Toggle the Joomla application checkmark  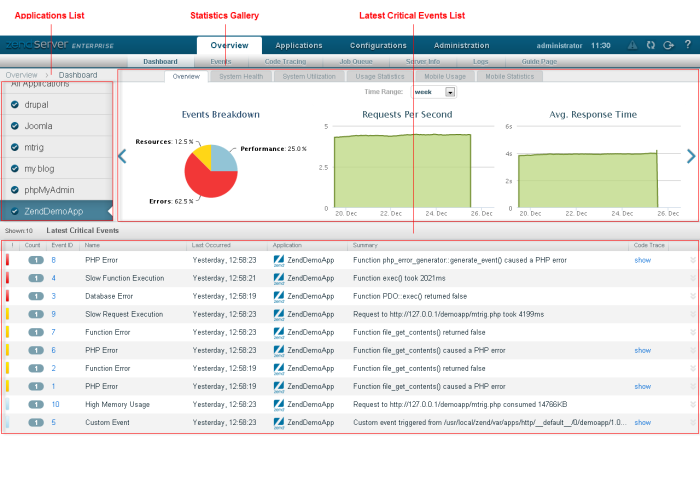(15, 126)
